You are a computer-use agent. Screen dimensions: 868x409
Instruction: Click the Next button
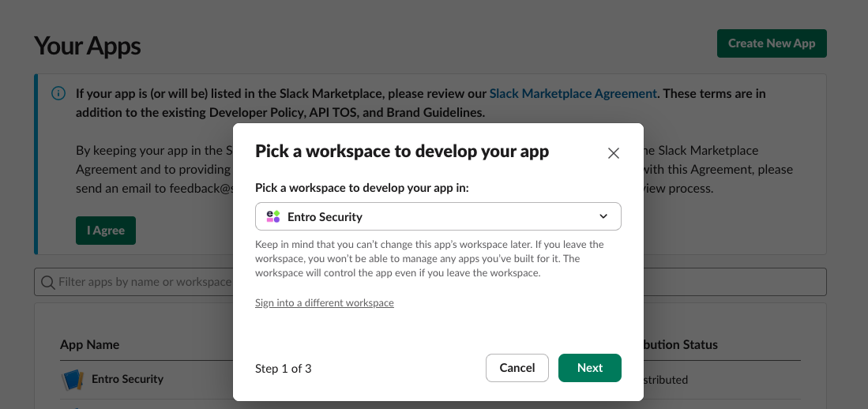pyautogui.click(x=589, y=368)
